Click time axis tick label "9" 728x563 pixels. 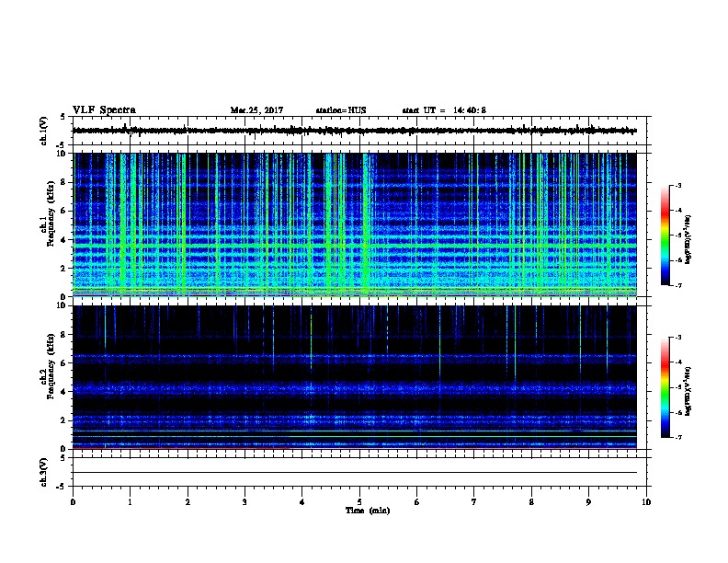(x=588, y=502)
